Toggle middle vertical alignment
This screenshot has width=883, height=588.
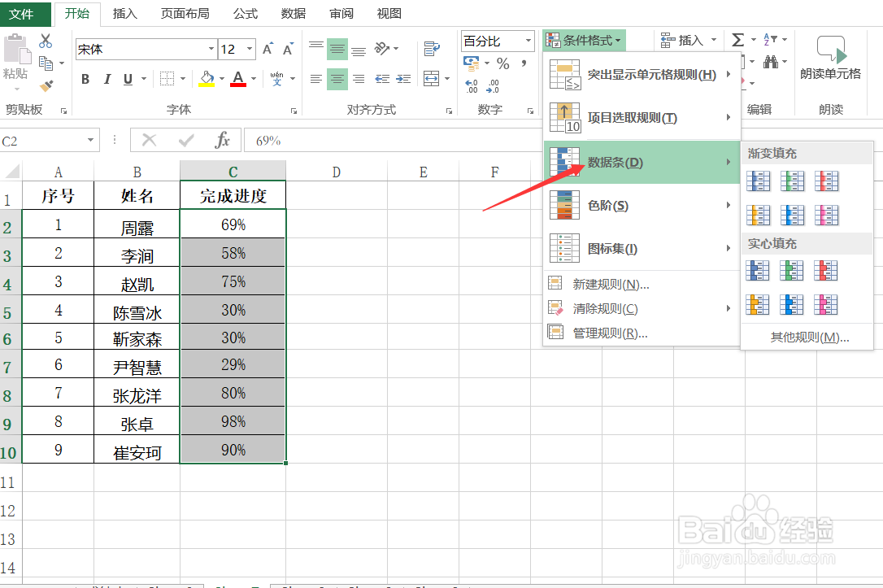pos(337,49)
